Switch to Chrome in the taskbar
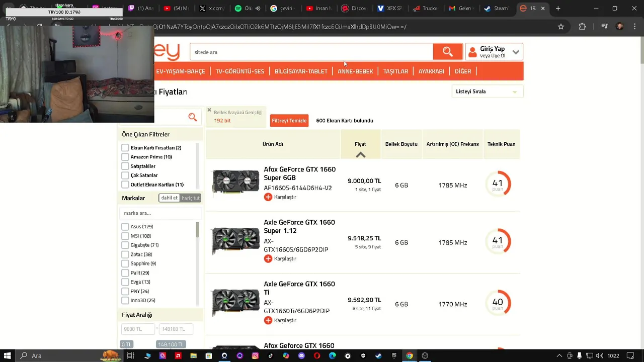Viewport: 644px width, 362px height. [x=410, y=355]
